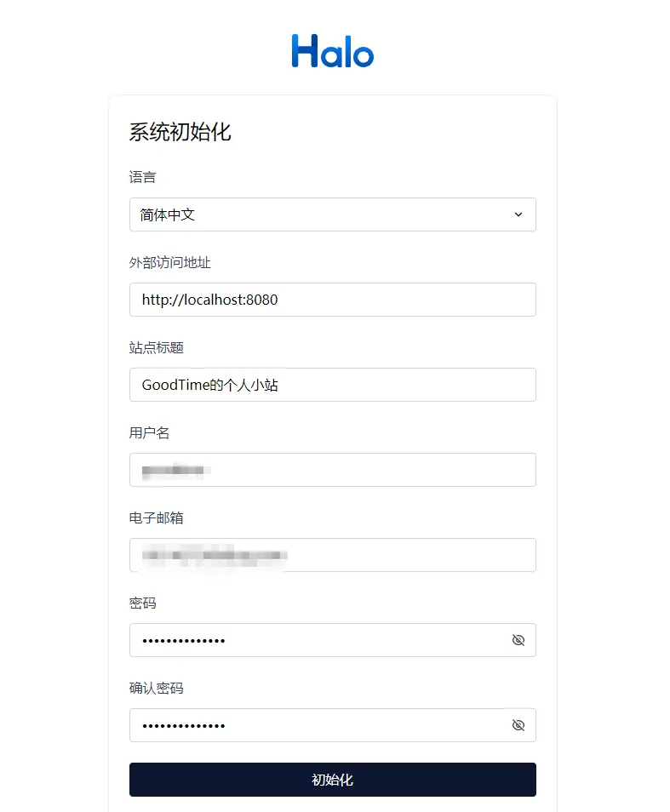Click the Halo logo
The image size is (670, 812).
click(332, 52)
